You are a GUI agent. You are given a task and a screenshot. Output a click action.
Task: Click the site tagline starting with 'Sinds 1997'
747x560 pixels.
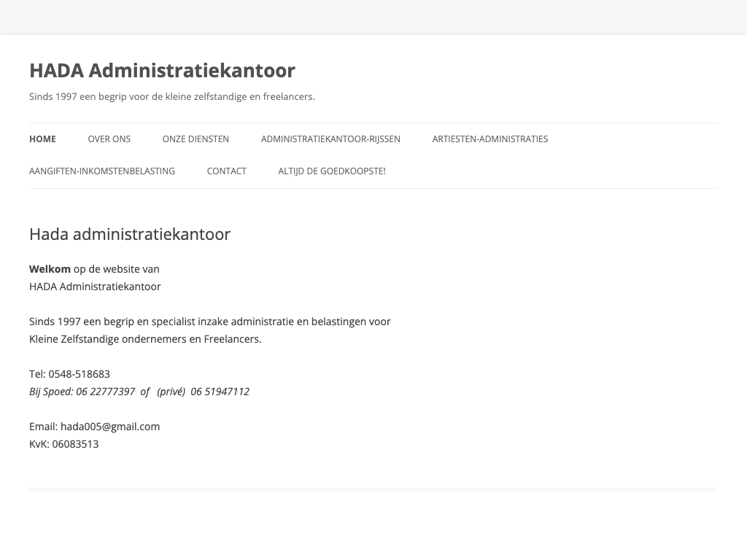(171, 96)
